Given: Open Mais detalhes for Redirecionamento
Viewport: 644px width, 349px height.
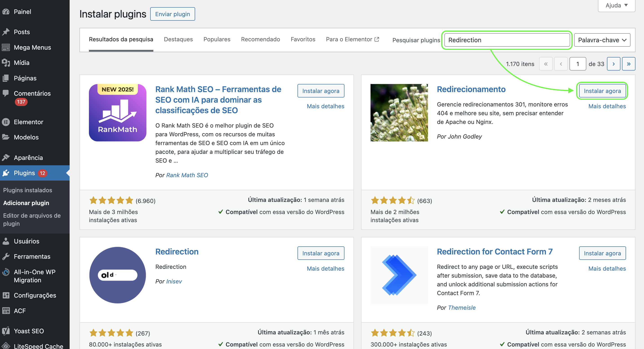Looking at the screenshot, I should coord(607,106).
